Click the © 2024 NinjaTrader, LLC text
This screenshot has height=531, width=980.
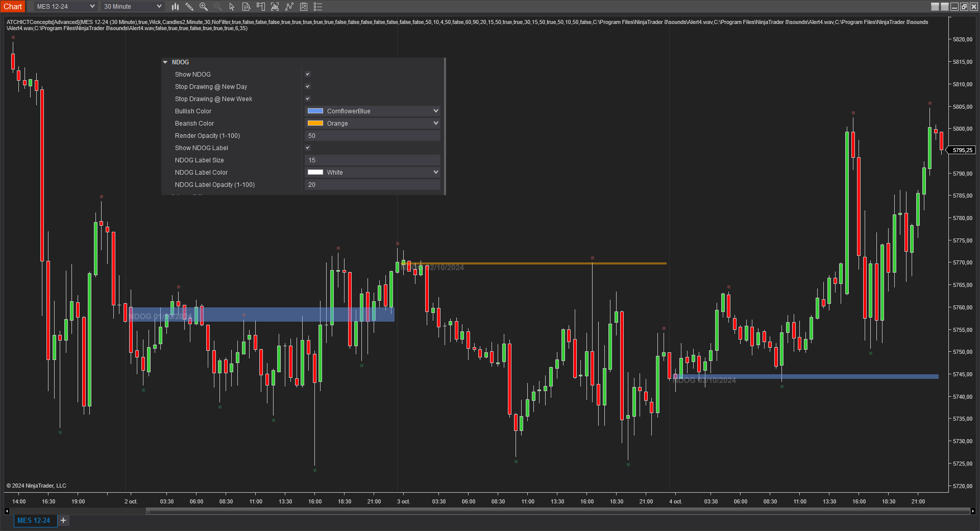pyautogui.click(x=36, y=486)
